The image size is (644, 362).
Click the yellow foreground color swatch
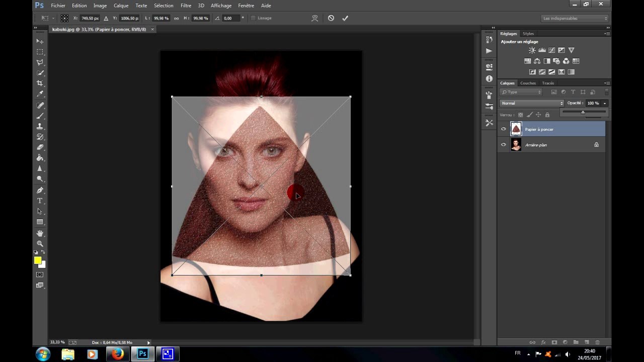[x=38, y=260]
